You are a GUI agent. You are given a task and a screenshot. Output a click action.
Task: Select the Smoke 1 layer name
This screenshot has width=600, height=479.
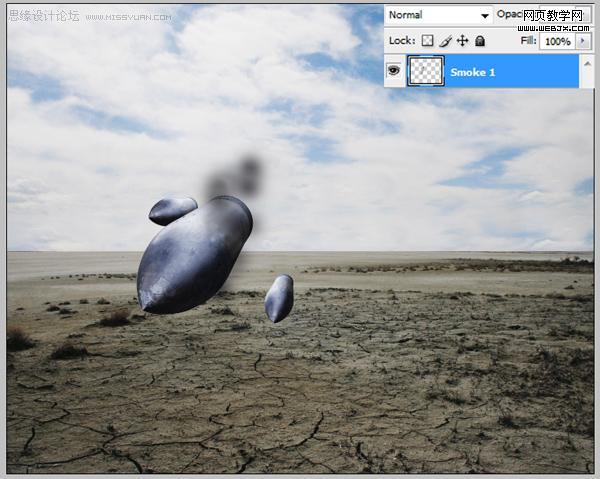point(473,72)
